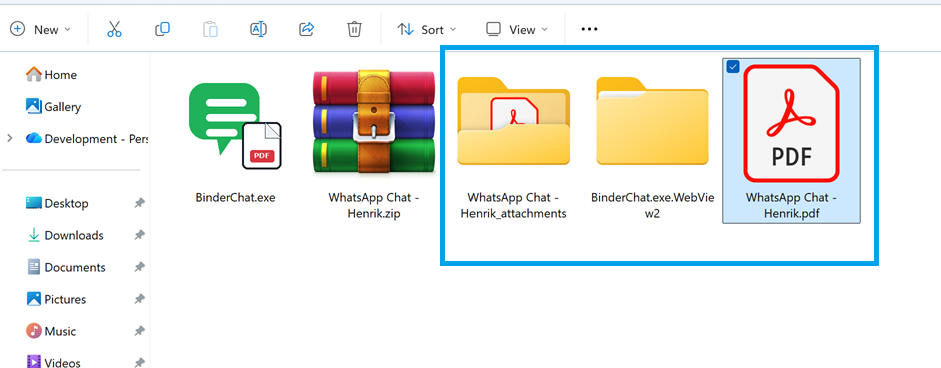
Task: Expand the Development OneDrive tree node
Action: [9, 139]
